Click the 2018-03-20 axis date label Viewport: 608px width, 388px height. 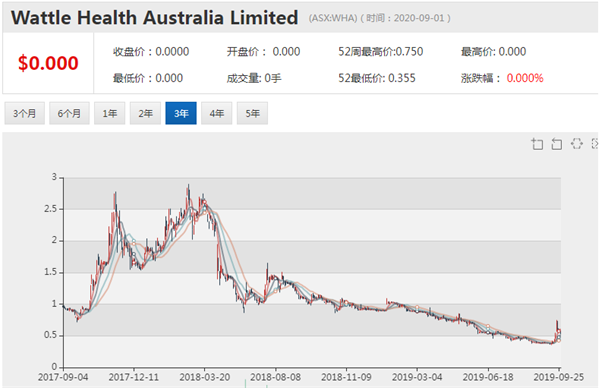[205, 377]
